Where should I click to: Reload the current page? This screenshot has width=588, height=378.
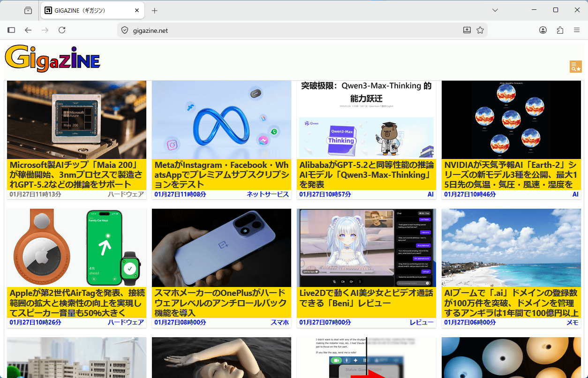[x=62, y=30]
